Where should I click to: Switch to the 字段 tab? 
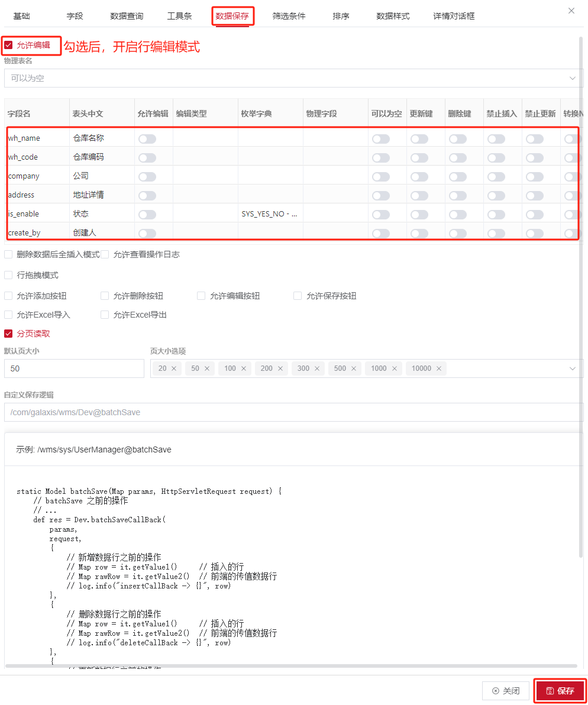click(x=75, y=16)
